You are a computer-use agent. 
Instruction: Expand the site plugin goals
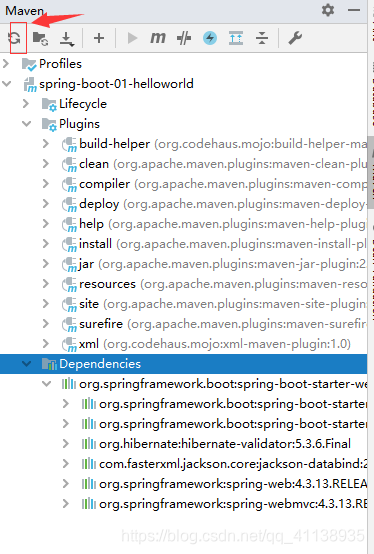pyautogui.click(x=46, y=304)
